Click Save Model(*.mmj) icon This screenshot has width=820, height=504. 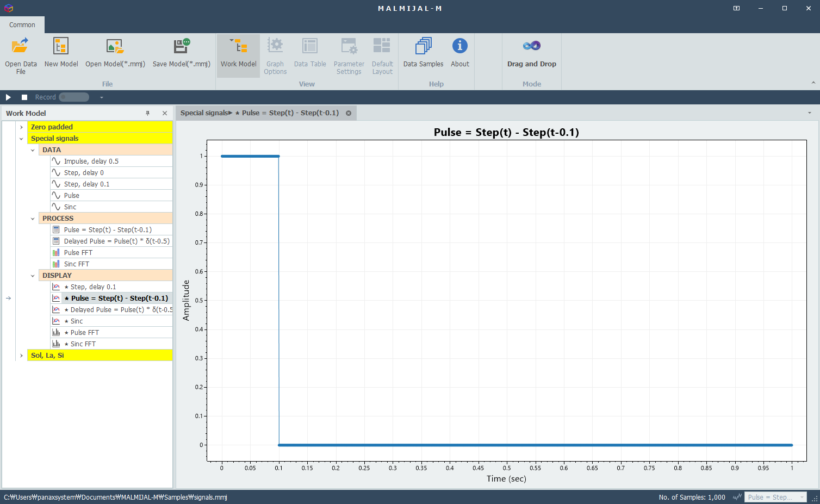[182, 46]
